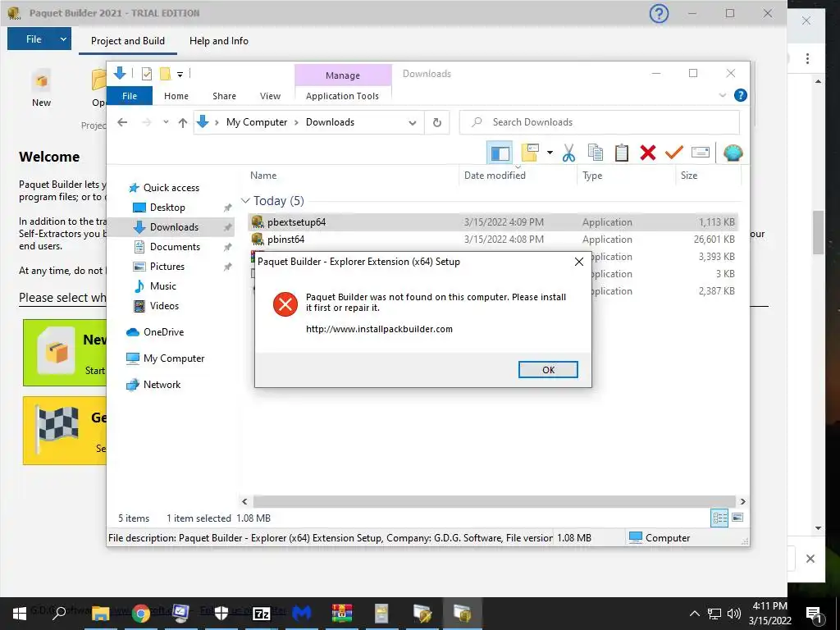
Task: Open recent locations dropdown chevron
Action: point(166,123)
